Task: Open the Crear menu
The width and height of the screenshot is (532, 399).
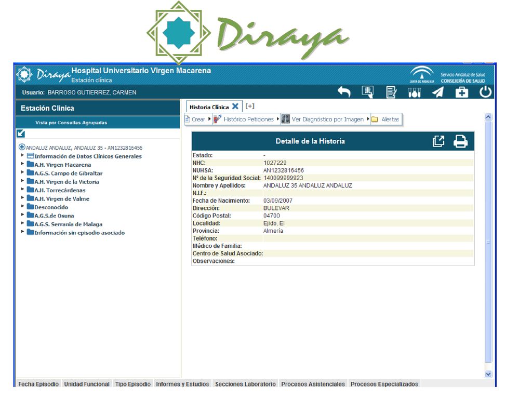Action: tap(198, 119)
